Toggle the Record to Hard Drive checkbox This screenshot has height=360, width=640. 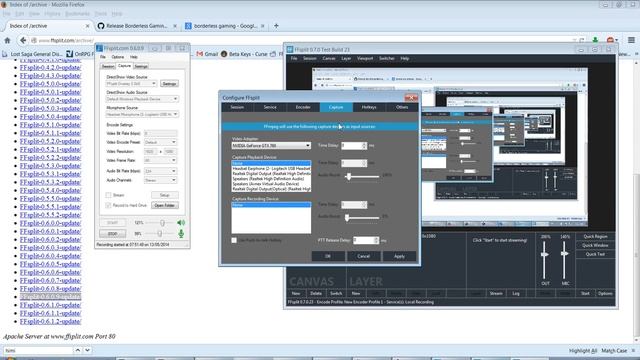click(x=109, y=205)
